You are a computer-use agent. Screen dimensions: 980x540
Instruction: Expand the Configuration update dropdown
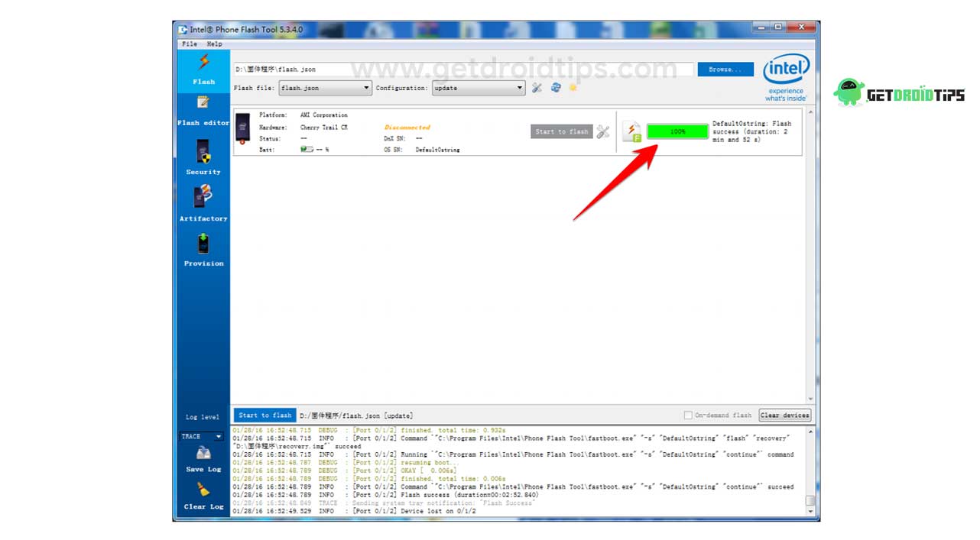click(x=479, y=88)
